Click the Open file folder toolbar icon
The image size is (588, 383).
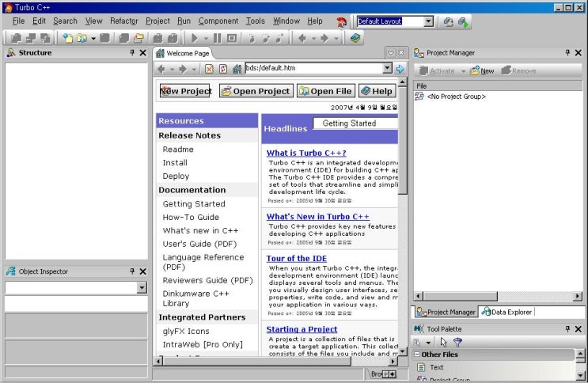coord(82,38)
